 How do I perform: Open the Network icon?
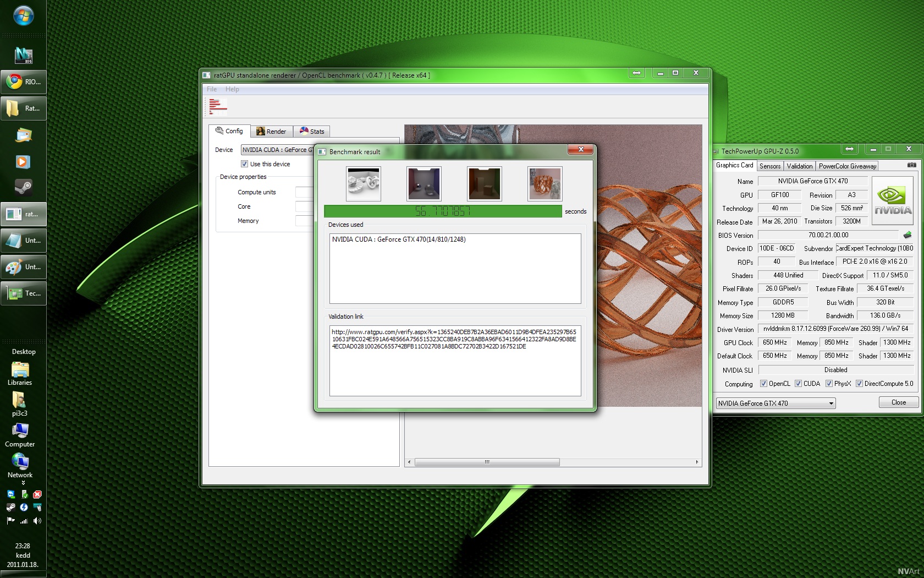click(x=20, y=466)
